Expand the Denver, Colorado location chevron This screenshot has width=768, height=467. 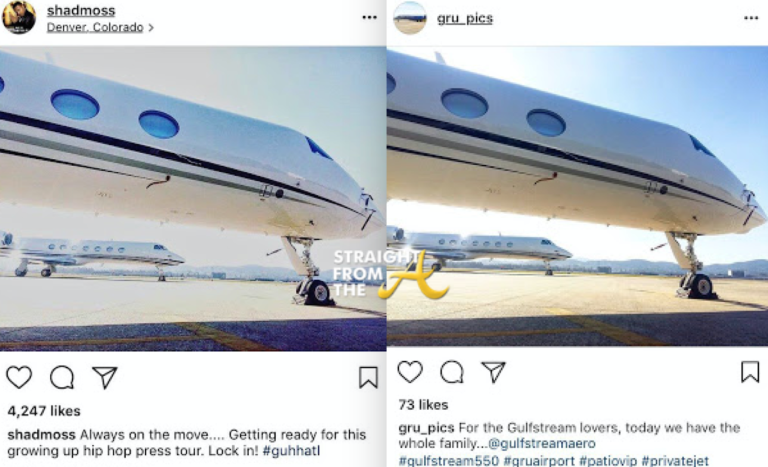[x=151, y=27]
